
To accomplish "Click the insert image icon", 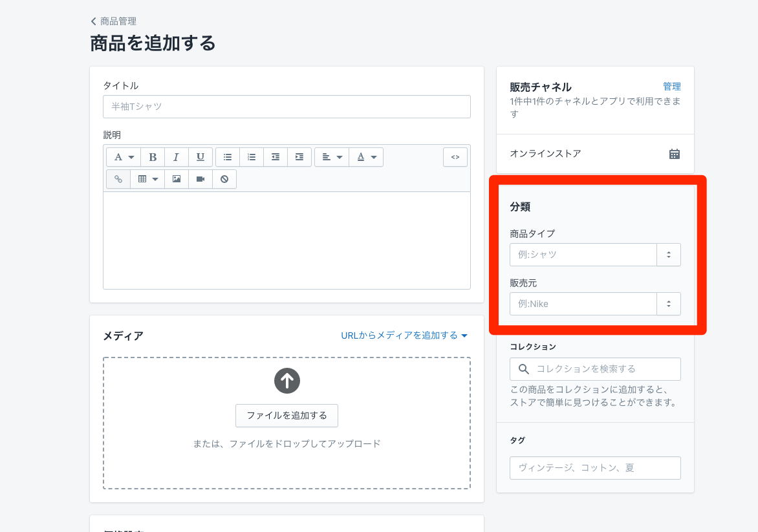I will [177, 179].
